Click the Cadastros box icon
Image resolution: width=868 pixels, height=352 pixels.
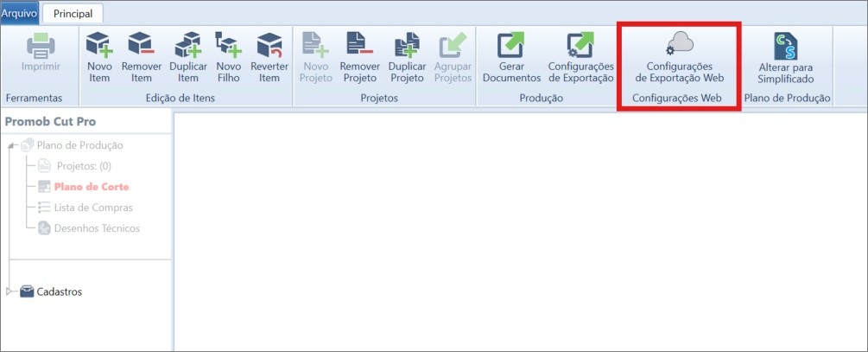click(27, 291)
